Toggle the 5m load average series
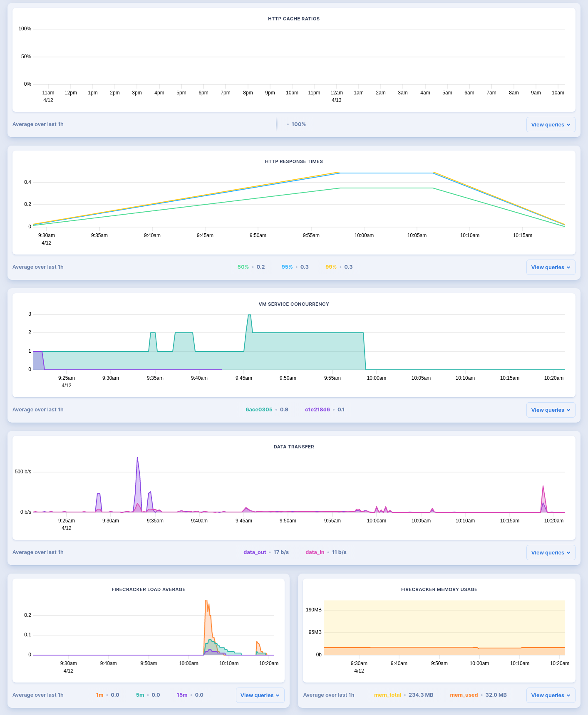The width and height of the screenshot is (588, 715). tap(140, 695)
